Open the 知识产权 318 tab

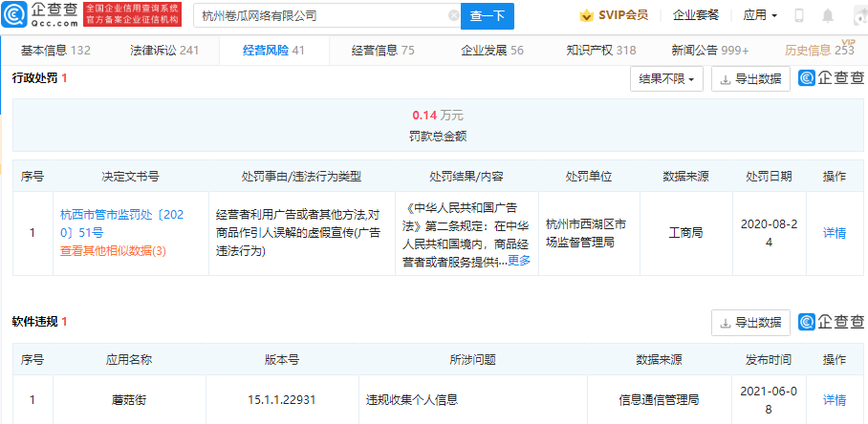click(x=600, y=51)
